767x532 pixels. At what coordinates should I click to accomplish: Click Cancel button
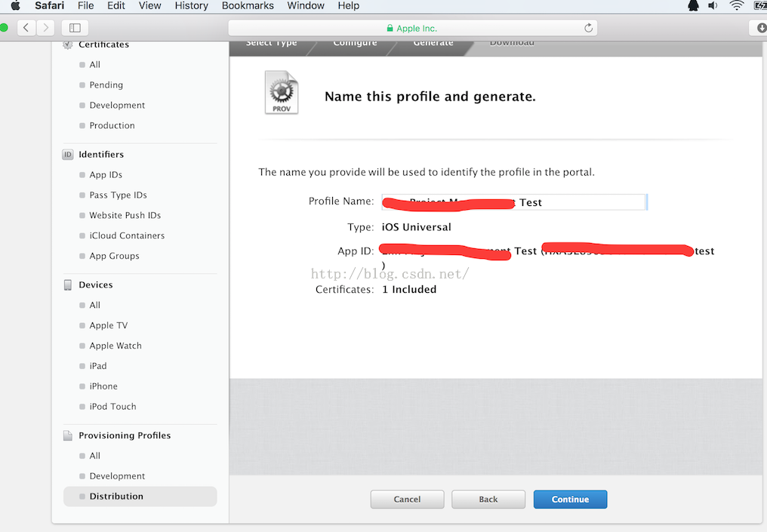pyautogui.click(x=407, y=500)
